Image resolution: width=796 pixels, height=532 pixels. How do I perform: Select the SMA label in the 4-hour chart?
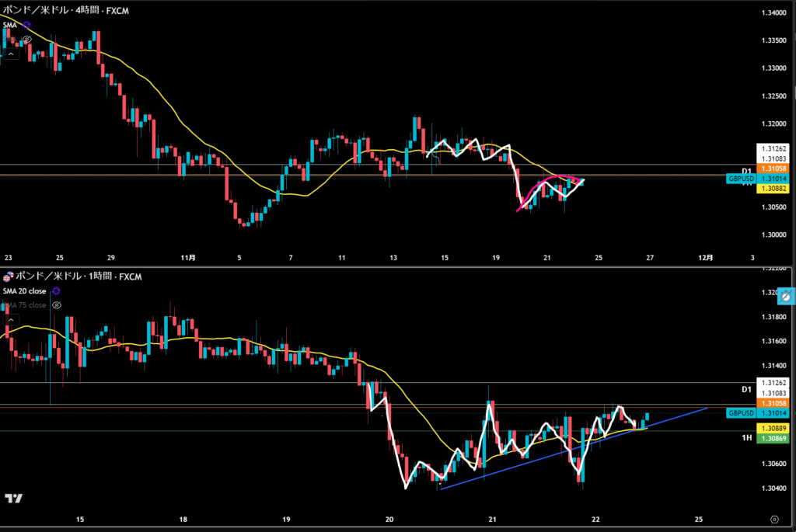pos(10,25)
